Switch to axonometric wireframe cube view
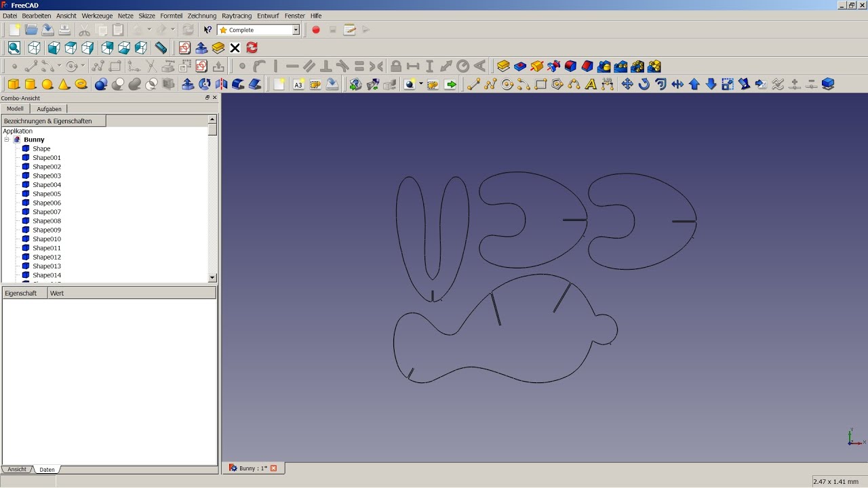Screen dimensions: 868x488 click(x=34, y=47)
